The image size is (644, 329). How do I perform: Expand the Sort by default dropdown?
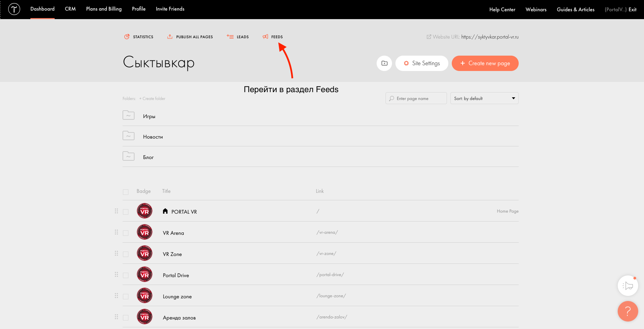click(484, 98)
